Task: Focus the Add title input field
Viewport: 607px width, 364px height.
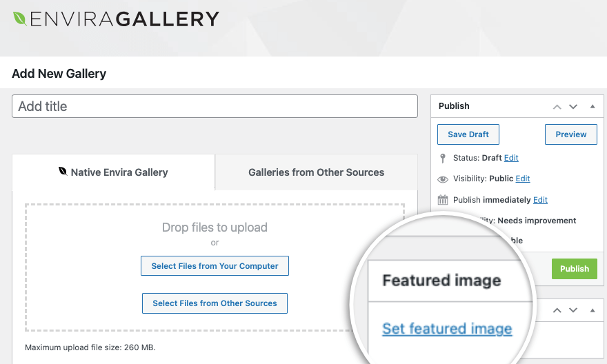Action: (215, 106)
